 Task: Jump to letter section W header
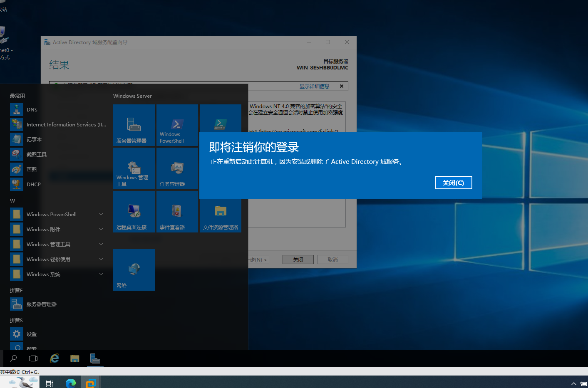click(x=12, y=200)
